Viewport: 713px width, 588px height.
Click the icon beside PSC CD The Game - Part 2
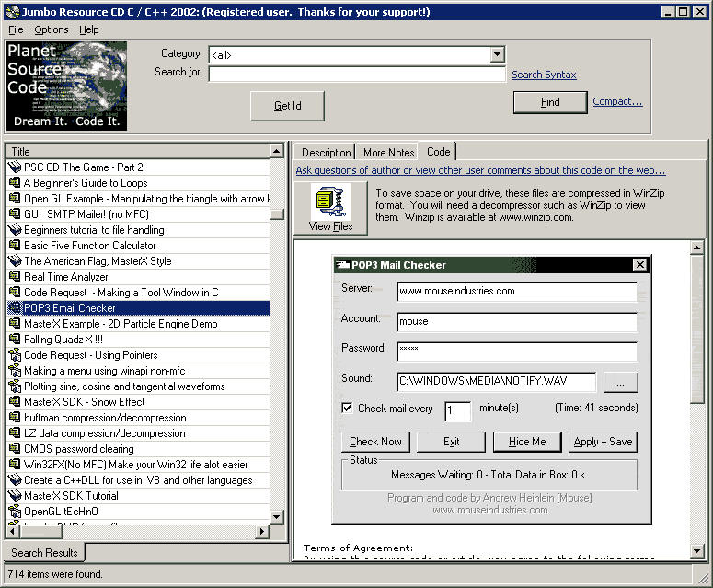pyautogui.click(x=15, y=167)
